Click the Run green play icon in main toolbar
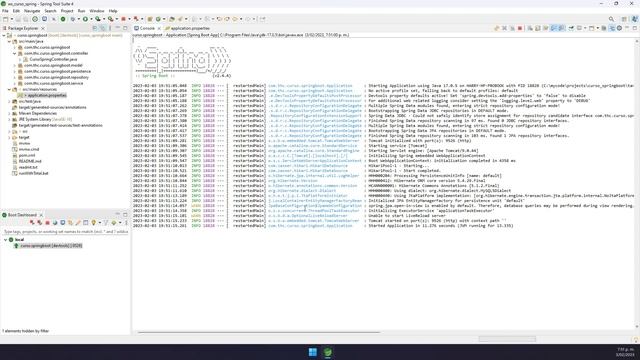Image resolution: width=640 pixels, height=360 pixels. tap(85, 19)
